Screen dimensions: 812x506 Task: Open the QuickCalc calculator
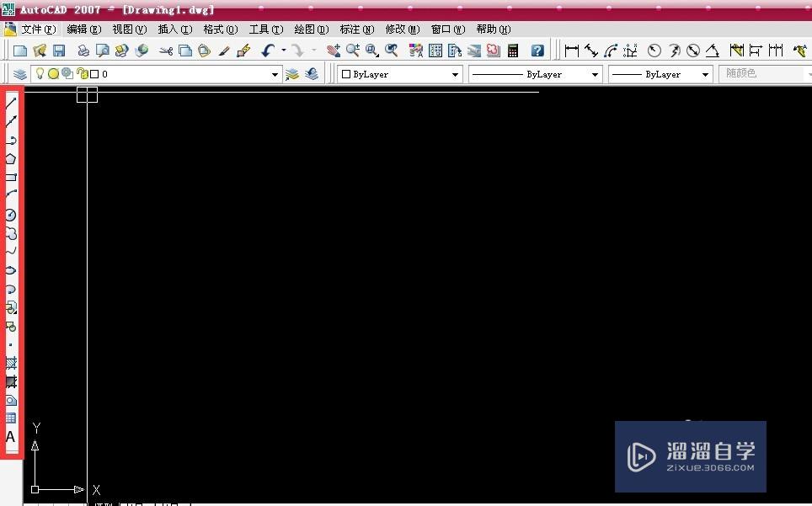tap(512, 51)
